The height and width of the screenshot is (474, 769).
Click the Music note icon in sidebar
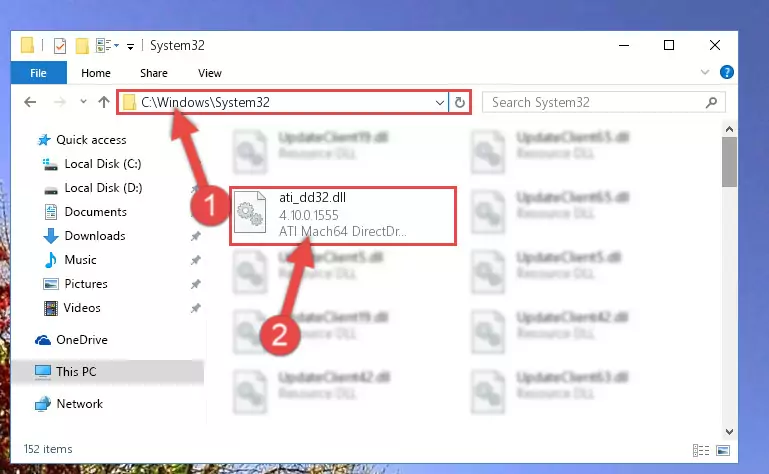51,260
